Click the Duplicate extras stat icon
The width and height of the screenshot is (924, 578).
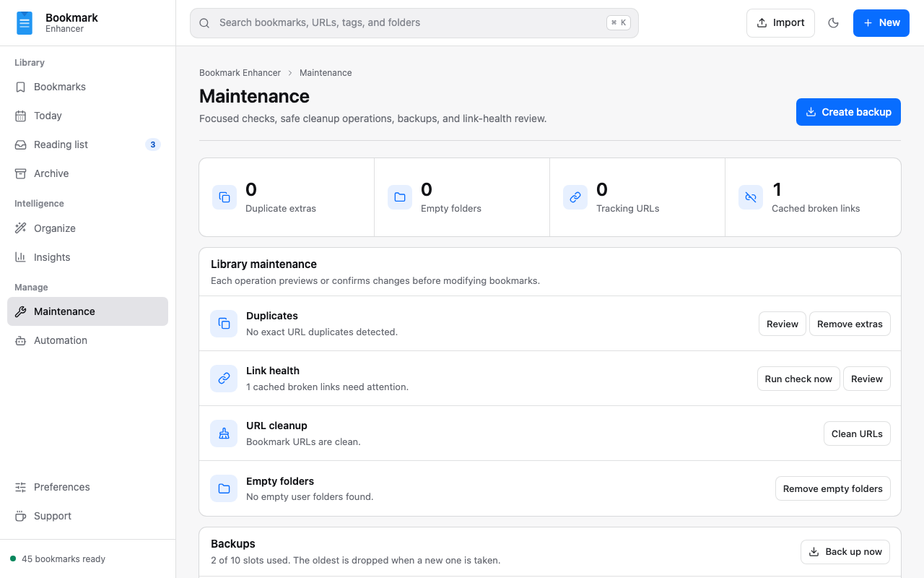225,197
